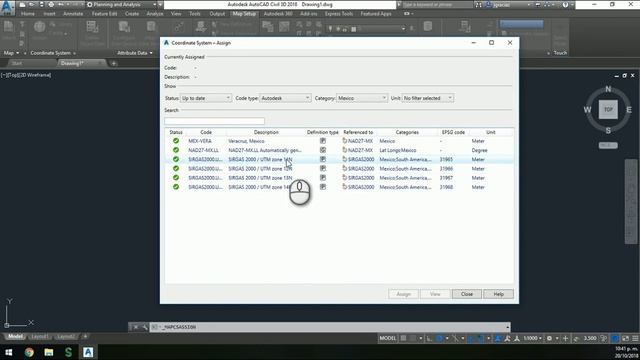Click the customization menu icon in status bar
The image size is (640, 360).
tap(635, 338)
